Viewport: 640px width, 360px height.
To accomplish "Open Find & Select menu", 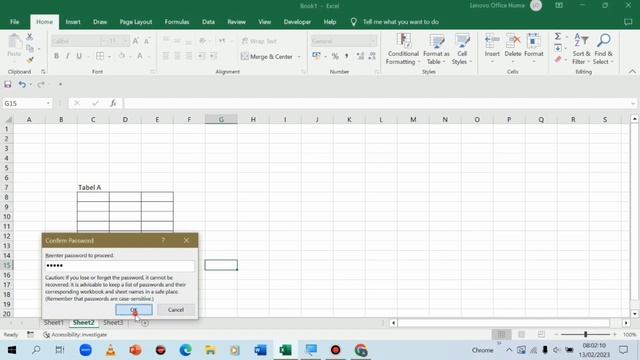I will 603,49.
